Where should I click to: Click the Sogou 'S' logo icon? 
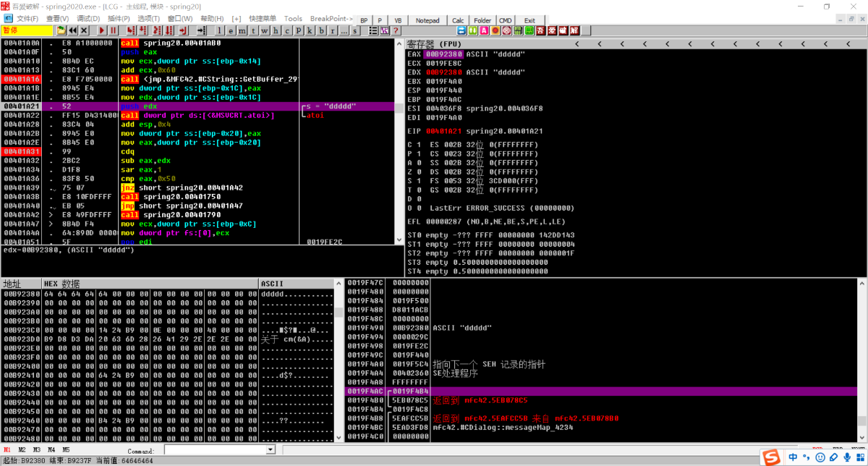(772, 457)
